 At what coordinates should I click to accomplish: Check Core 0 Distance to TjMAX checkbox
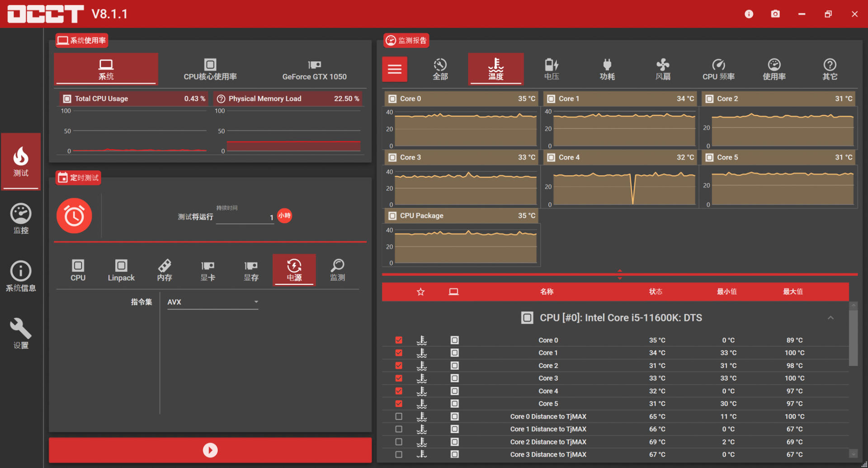[x=399, y=416]
